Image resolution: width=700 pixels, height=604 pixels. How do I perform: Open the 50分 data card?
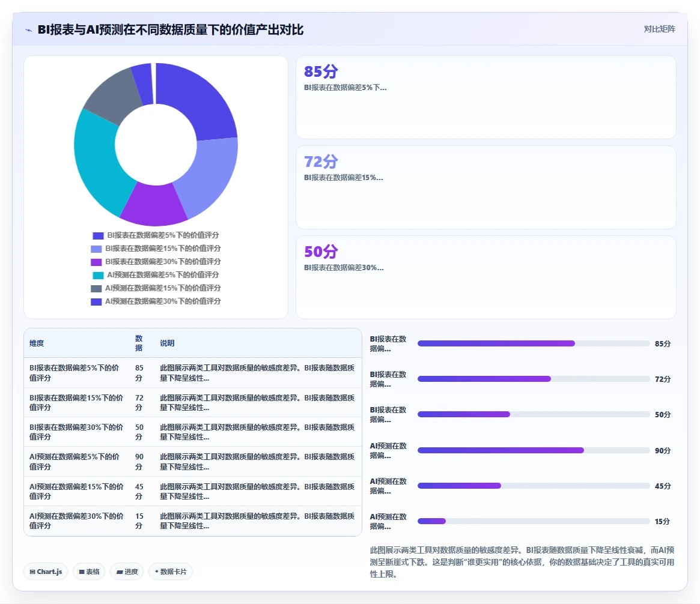[x=485, y=277]
